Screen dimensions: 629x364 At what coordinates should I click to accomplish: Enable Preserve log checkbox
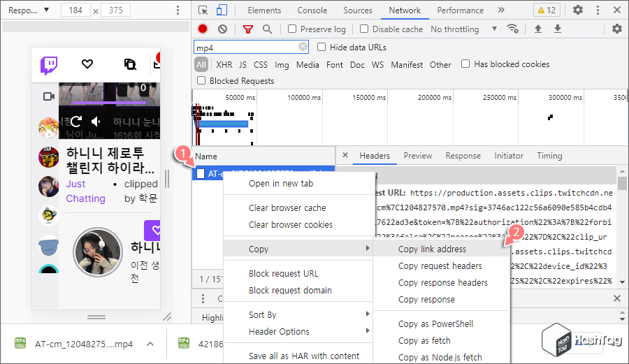pyautogui.click(x=292, y=29)
